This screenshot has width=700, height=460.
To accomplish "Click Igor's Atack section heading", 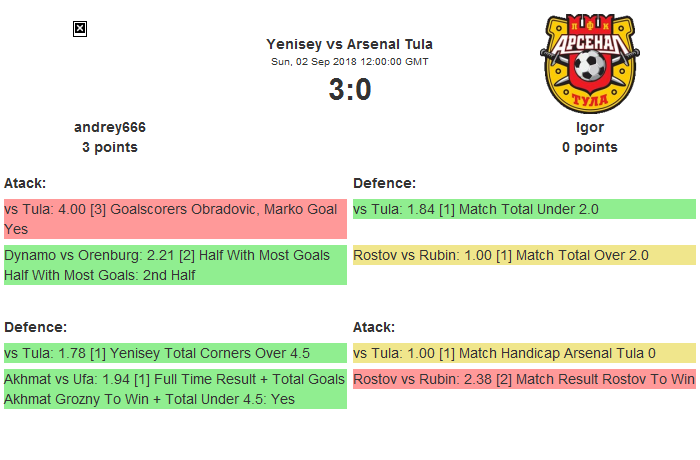I will pyautogui.click(x=374, y=327).
